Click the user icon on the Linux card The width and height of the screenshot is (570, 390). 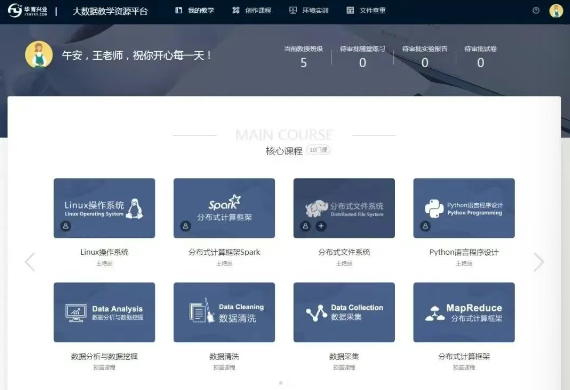click(66, 226)
